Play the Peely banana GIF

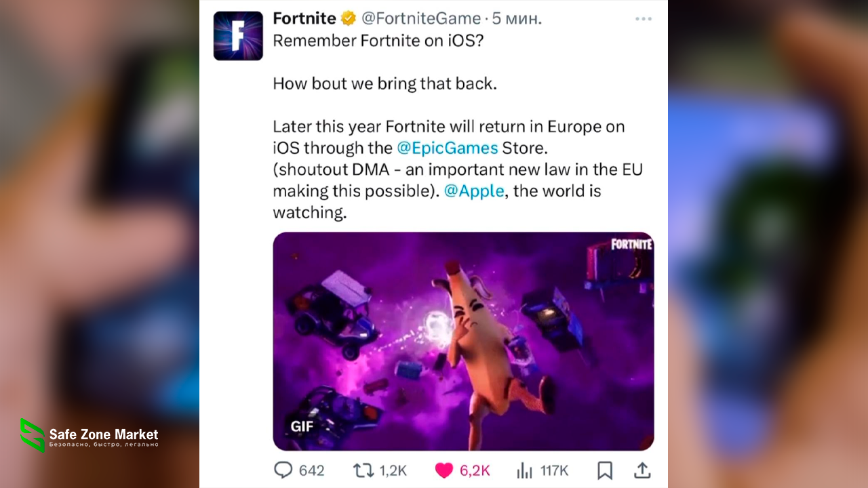[x=463, y=341]
